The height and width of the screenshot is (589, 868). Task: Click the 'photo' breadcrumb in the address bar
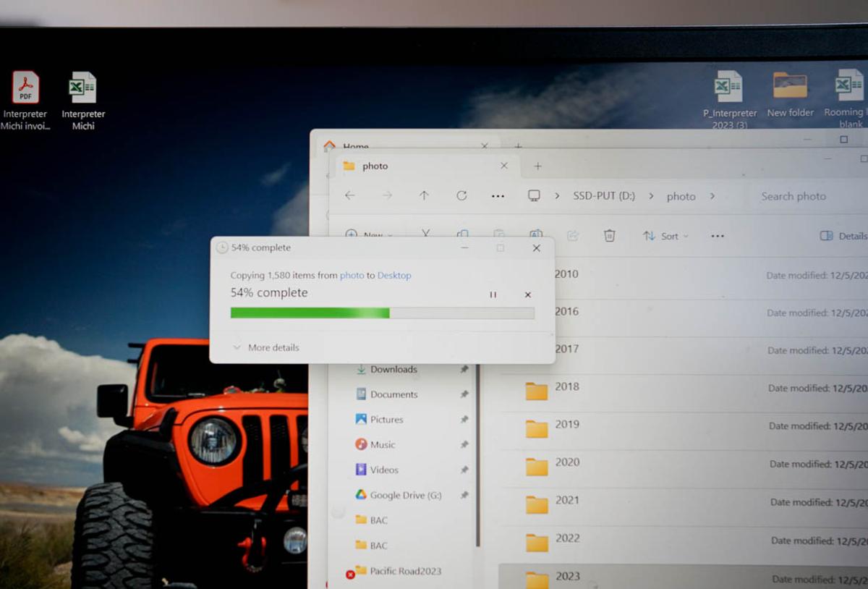pyautogui.click(x=681, y=196)
